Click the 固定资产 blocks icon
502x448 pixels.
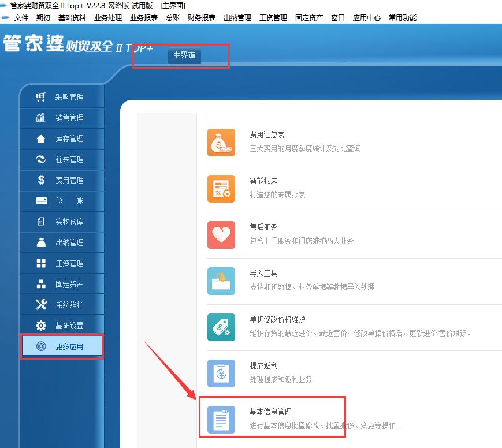tap(41, 284)
